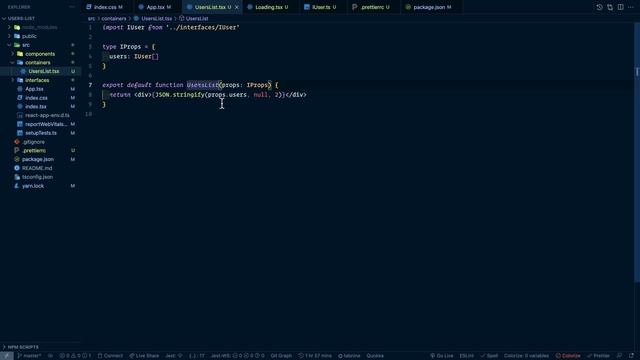Open index.tsx from the explorer
Viewport: 640px width, 360px height.
[x=36, y=107]
